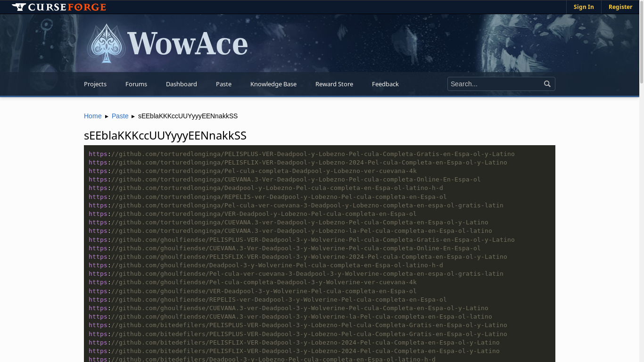This screenshot has height=362, width=644.
Task: Click the WowAce spade logo
Action: click(x=107, y=43)
